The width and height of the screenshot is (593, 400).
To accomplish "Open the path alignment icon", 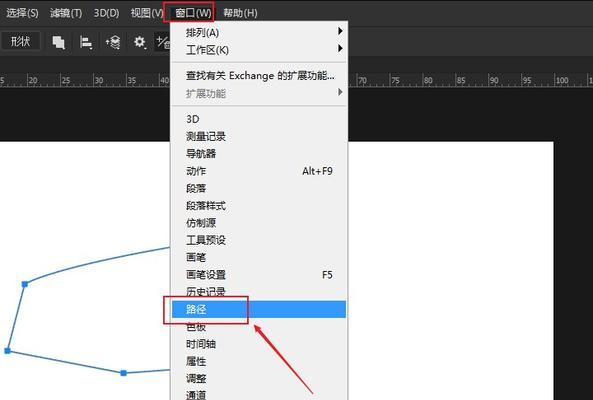I will coord(85,42).
